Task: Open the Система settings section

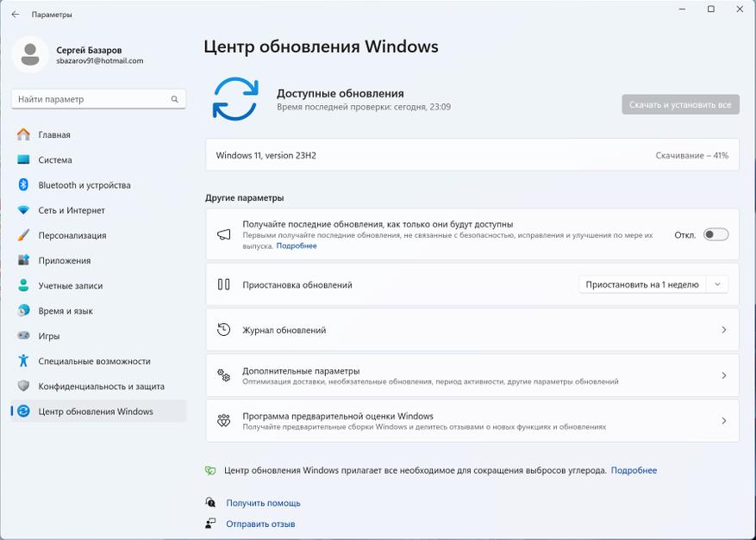Action: [x=98, y=159]
